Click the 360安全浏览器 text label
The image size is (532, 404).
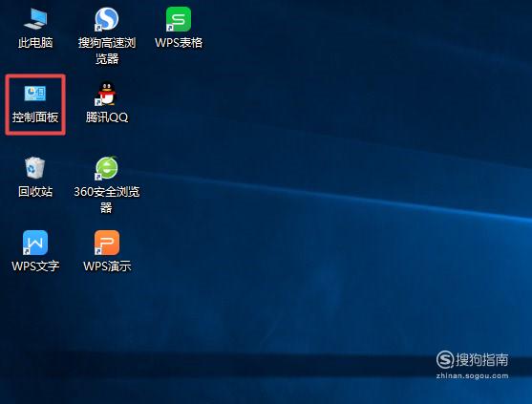[x=107, y=199]
